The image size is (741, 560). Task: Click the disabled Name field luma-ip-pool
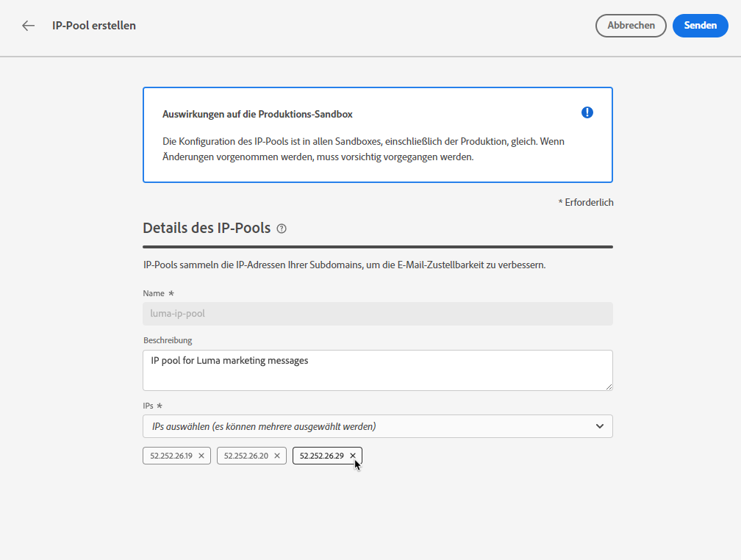(x=377, y=314)
